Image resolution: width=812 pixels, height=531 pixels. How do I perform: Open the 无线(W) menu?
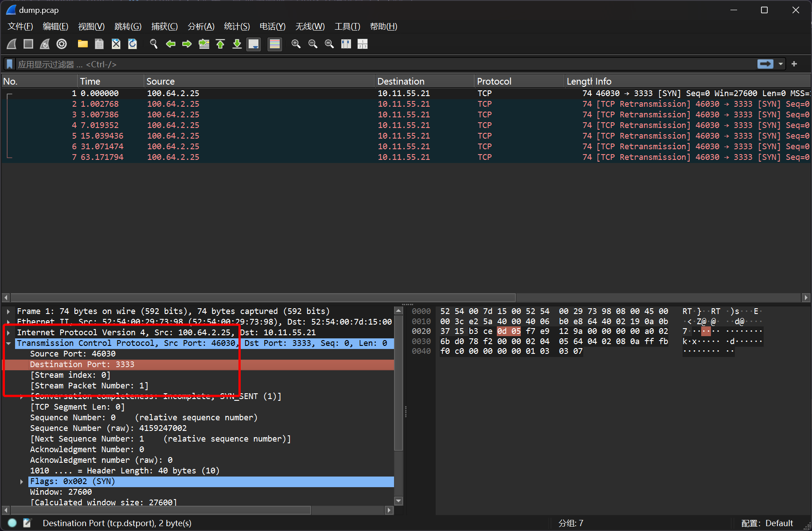(310, 27)
